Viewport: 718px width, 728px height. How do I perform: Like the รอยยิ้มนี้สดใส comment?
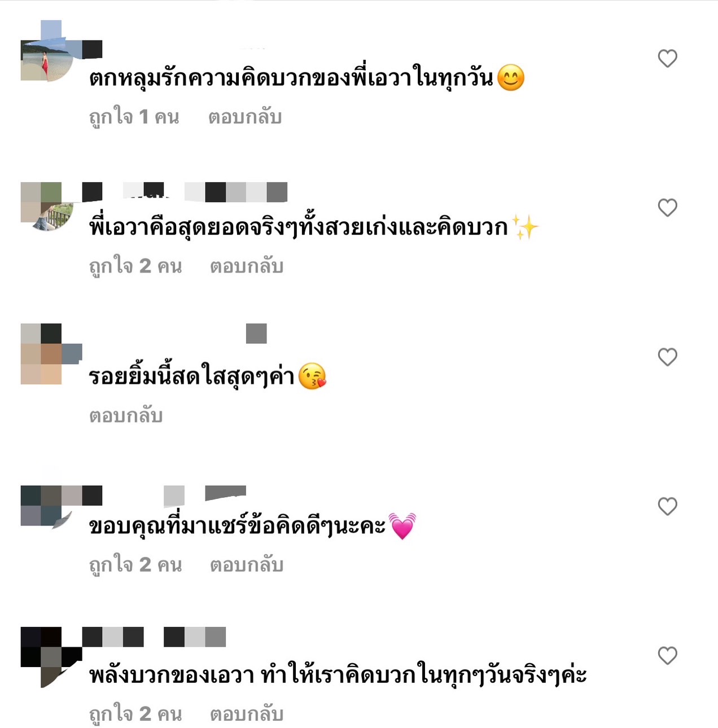pos(667,357)
